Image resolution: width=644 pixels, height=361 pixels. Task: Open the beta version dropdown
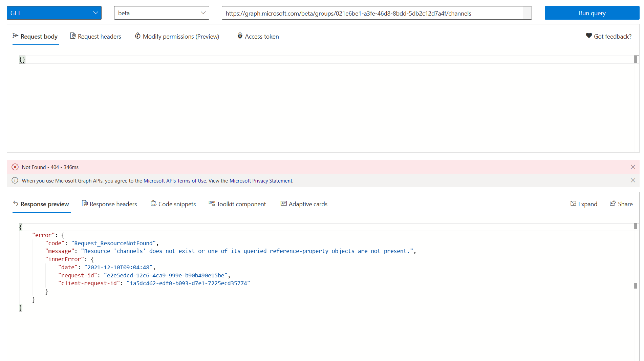coord(162,13)
